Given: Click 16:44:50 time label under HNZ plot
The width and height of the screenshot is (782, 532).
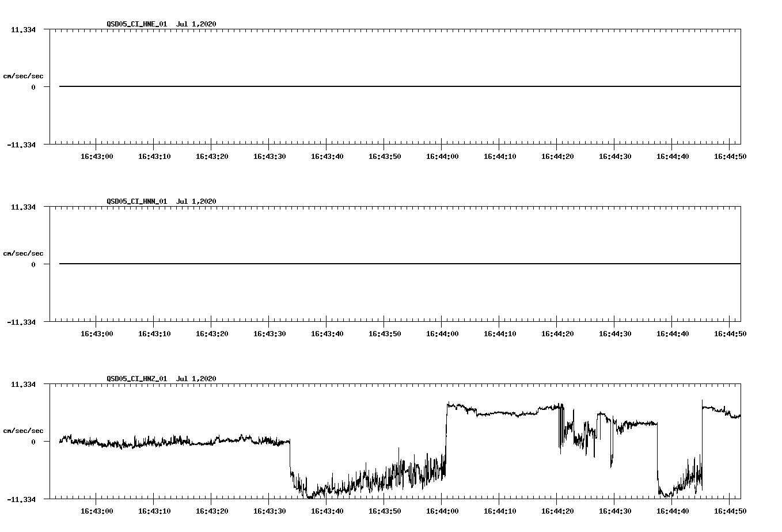Looking at the screenshot, I should click(730, 511).
